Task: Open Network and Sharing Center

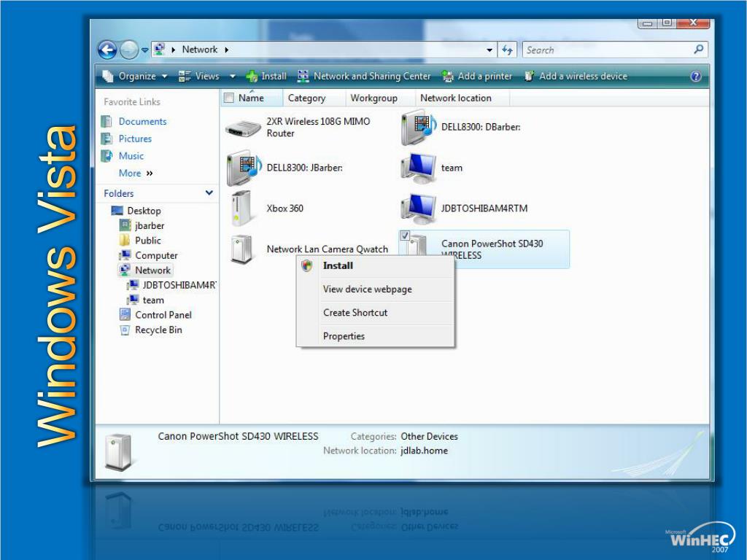Action: pos(364,76)
